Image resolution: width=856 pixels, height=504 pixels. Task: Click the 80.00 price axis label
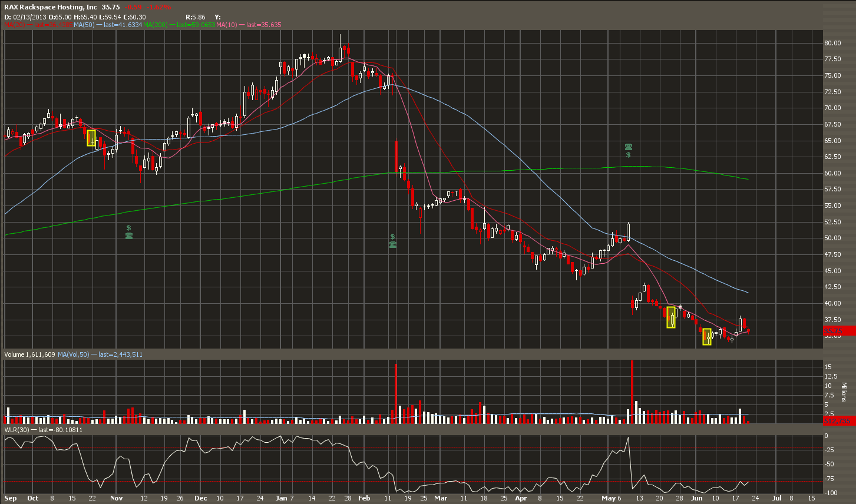pyautogui.click(x=832, y=43)
